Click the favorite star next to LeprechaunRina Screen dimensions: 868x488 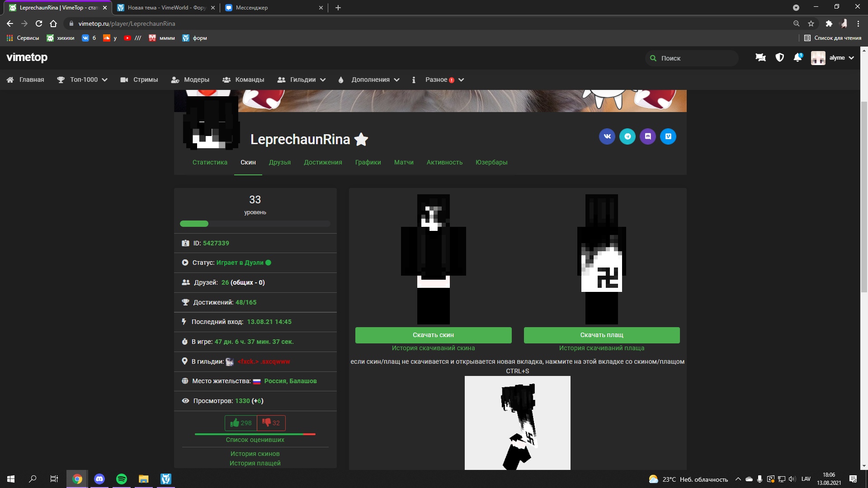pyautogui.click(x=361, y=140)
